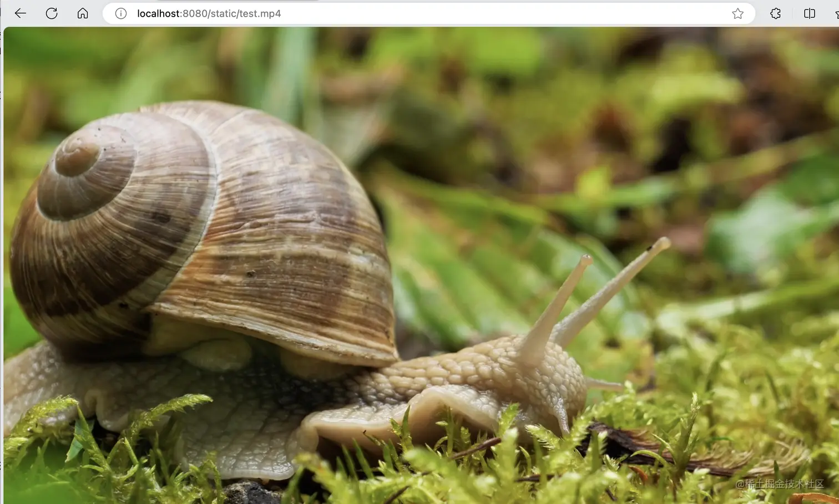Screen dimensions: 839x504
Task: View site information for localhost
Action: (x=121, y=13)
